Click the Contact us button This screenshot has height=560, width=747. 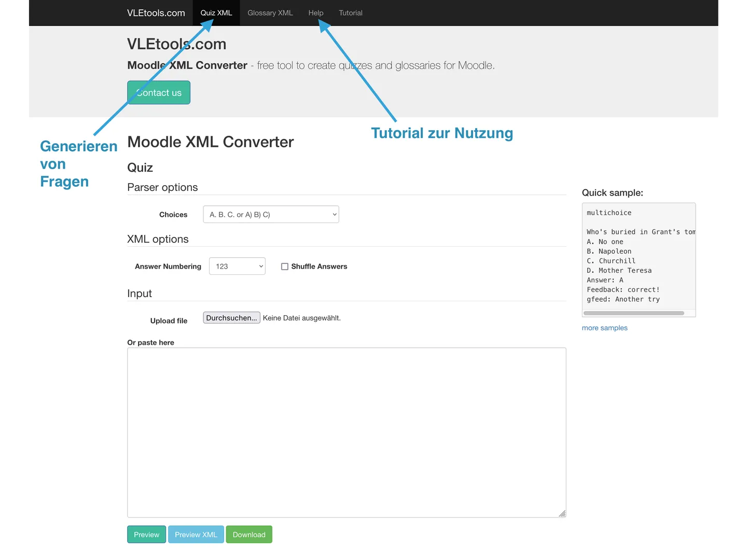pos(159,92)
